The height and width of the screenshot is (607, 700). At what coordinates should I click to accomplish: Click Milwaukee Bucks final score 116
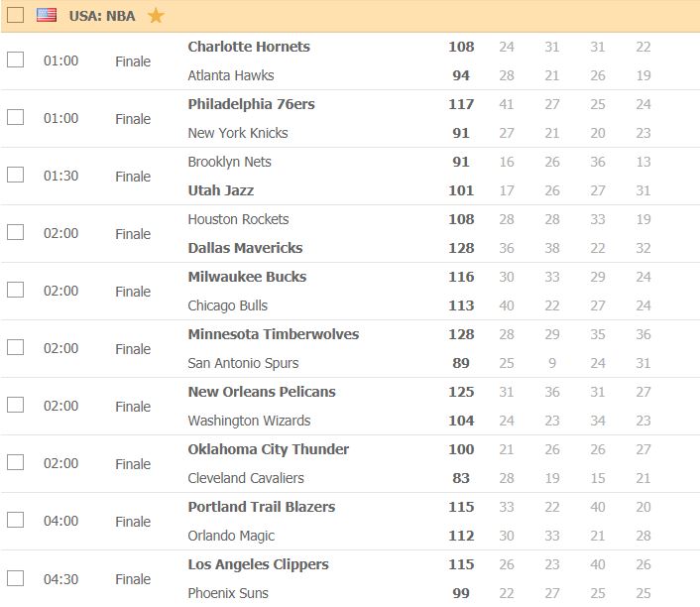461,277
